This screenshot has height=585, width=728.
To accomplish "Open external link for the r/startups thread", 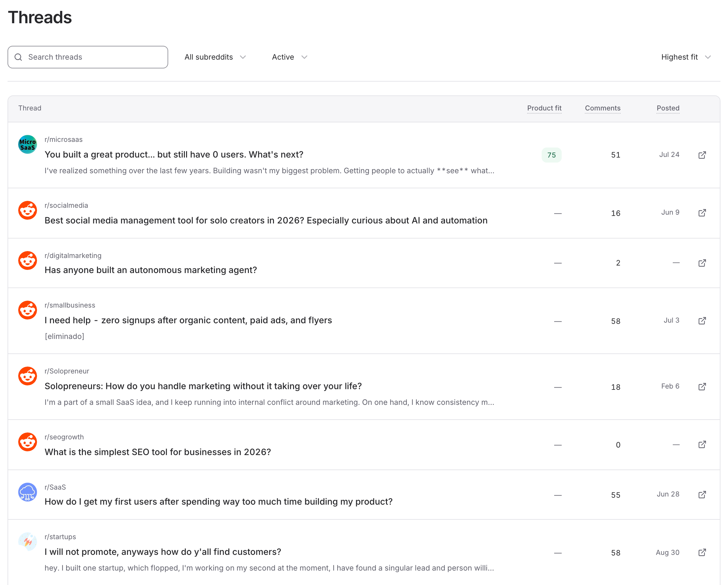I will [x=702, y=552].
